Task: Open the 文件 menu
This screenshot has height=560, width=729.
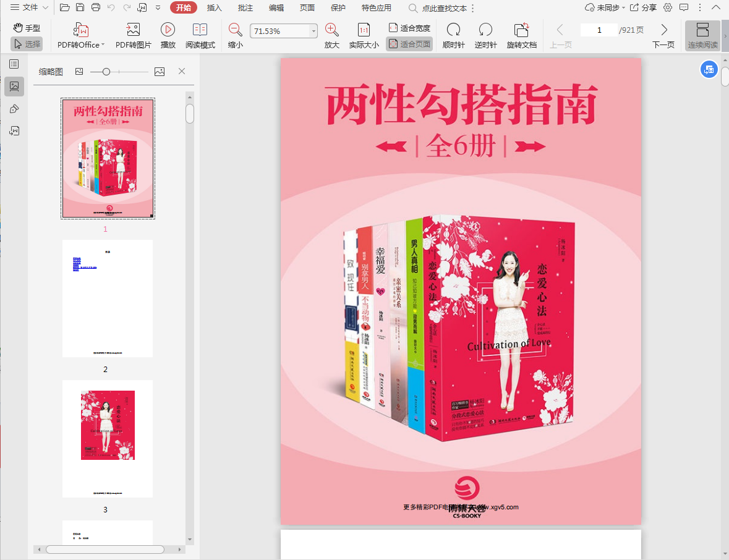Action: (x=29, y=7)
